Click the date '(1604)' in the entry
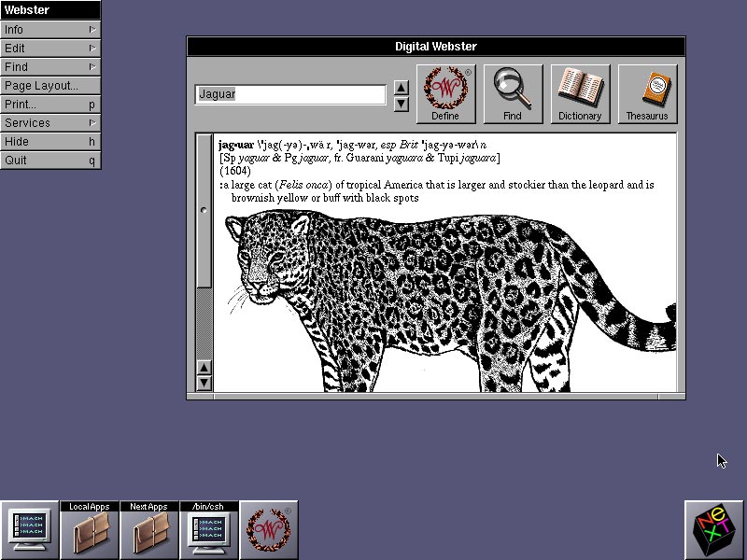This screenshot has width=747, height=560. (235, 171)
